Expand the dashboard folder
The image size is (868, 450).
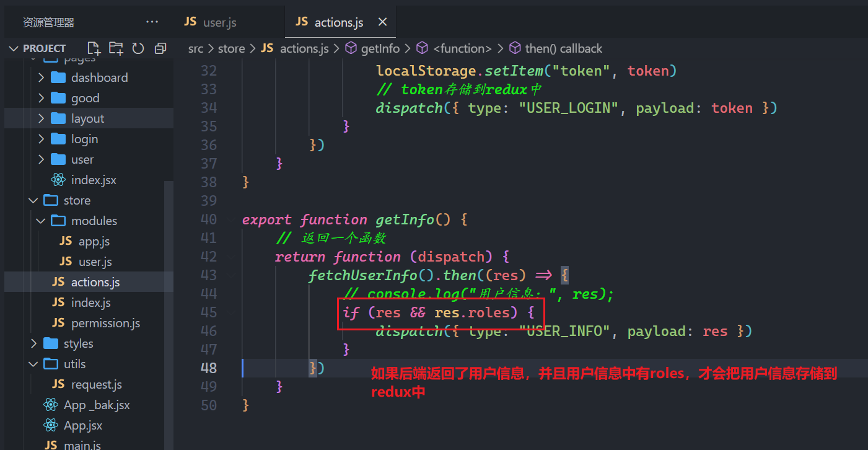coord(41,77)
